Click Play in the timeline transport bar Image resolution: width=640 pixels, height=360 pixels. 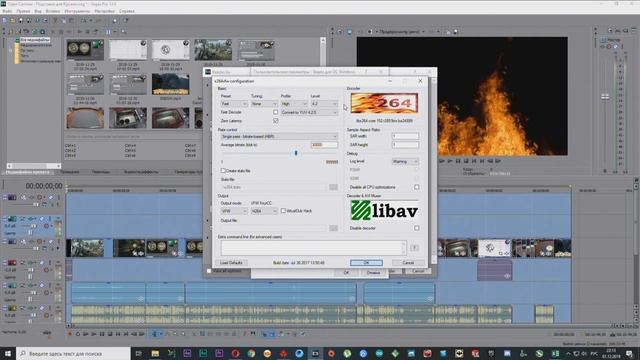pos(94,334)
